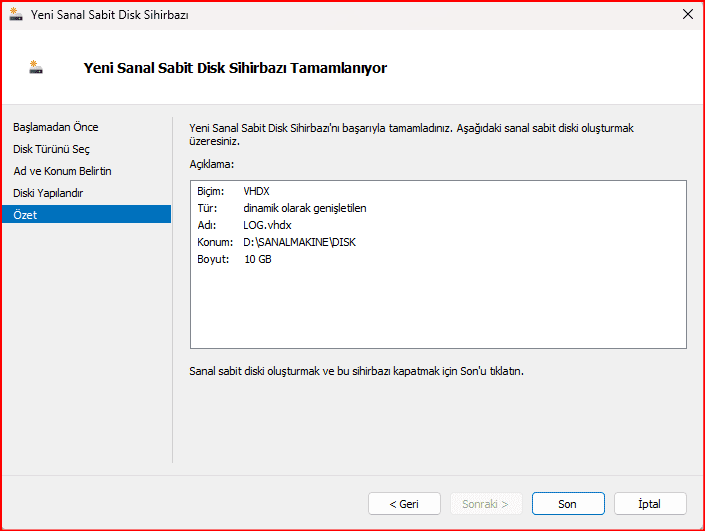Screen dimensions: 705x531
Task: Cancel the wizard with İptal
Action: point(650,504)
